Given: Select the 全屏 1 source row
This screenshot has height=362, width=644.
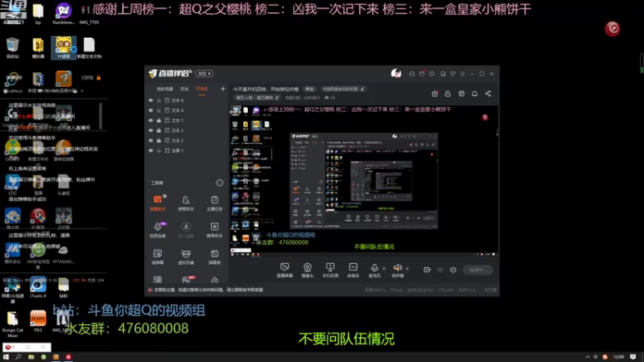Looking at the screenshot, I should click(x=186, y=150).
